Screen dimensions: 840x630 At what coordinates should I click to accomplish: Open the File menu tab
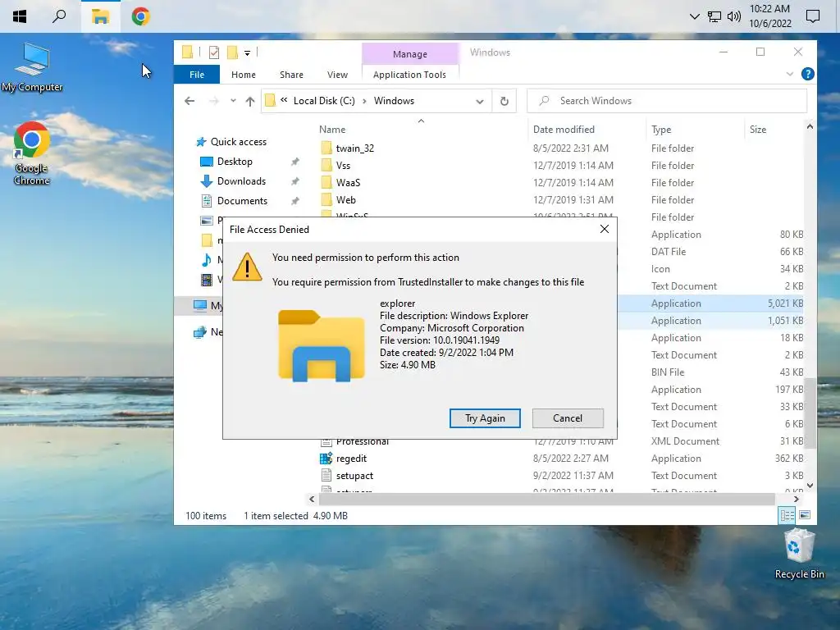pyautogui.click(x=197, y=75)
